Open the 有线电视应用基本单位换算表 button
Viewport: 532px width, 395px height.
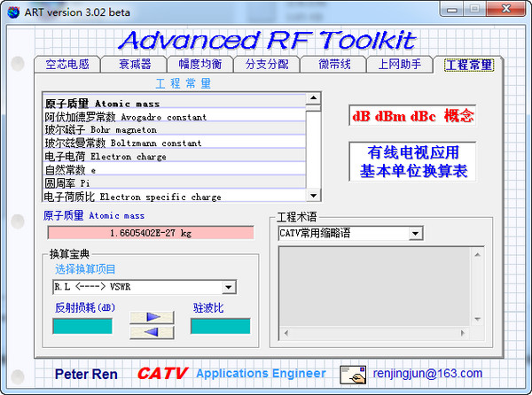pos(412,162)
